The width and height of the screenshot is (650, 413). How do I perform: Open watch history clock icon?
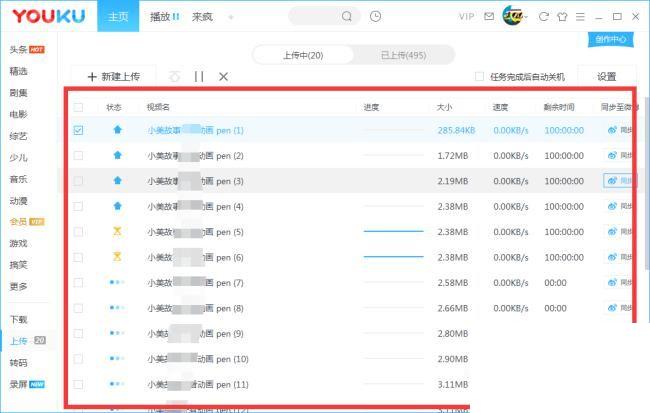pos(375,17)
